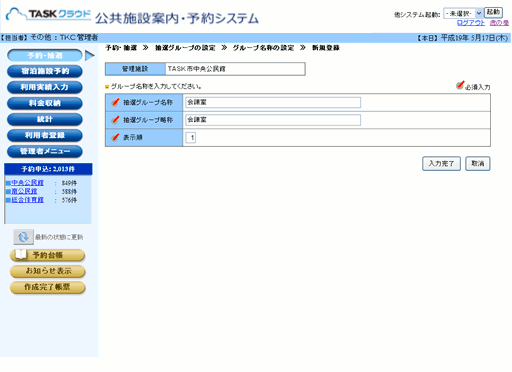Click the arrow beside 予約・抽選 menu

point(89,55)
